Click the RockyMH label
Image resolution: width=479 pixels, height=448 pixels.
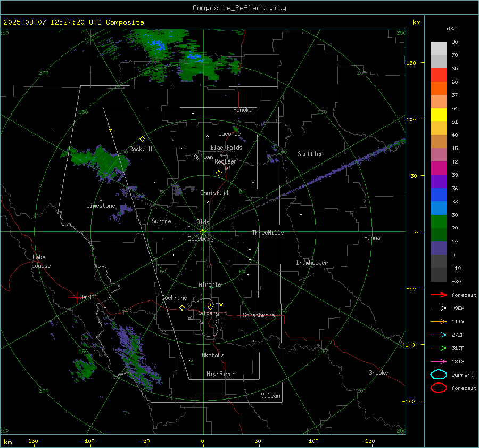pyautogui.click(x=141, y=150)
